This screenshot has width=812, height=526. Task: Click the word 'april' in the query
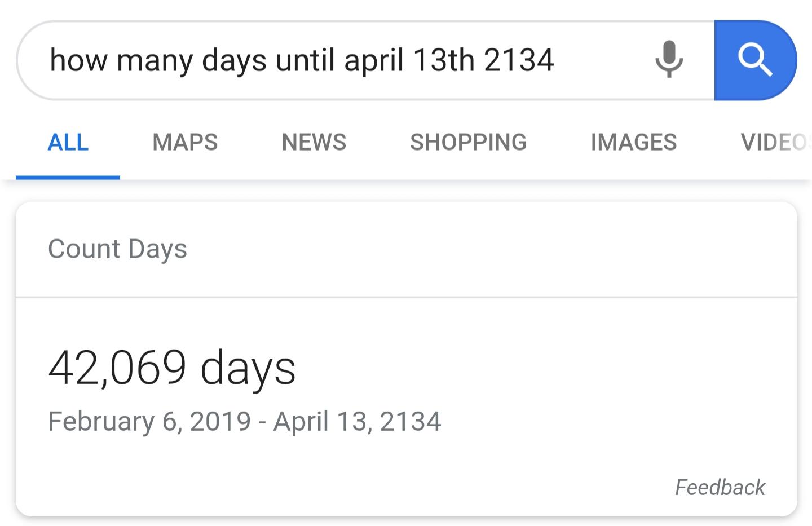(374, 61)
